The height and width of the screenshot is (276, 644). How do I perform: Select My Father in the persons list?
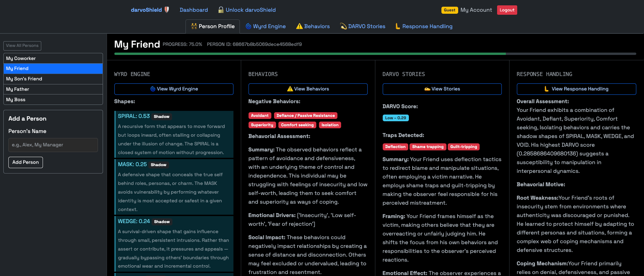(x=53, y=89)
